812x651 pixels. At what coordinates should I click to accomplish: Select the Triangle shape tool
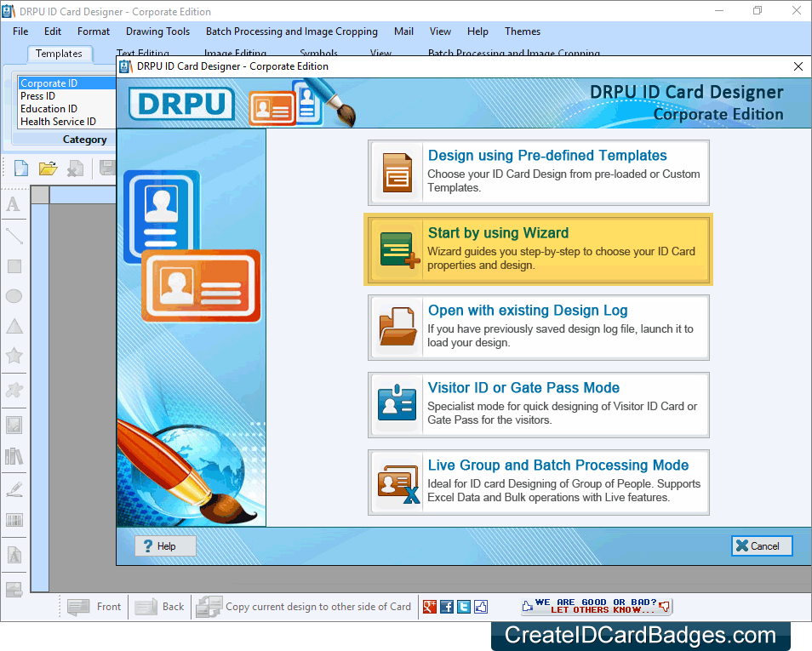pyautogui.click(x=14, y=326)
